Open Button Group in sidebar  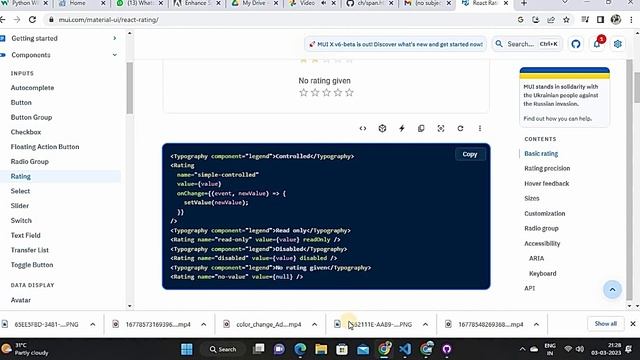[x=31, y=118]
